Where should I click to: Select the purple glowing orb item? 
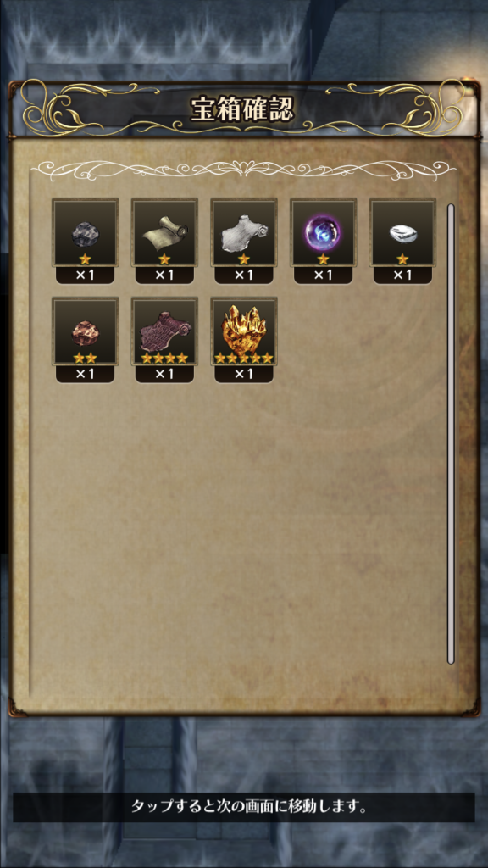[x=324, y=233]
